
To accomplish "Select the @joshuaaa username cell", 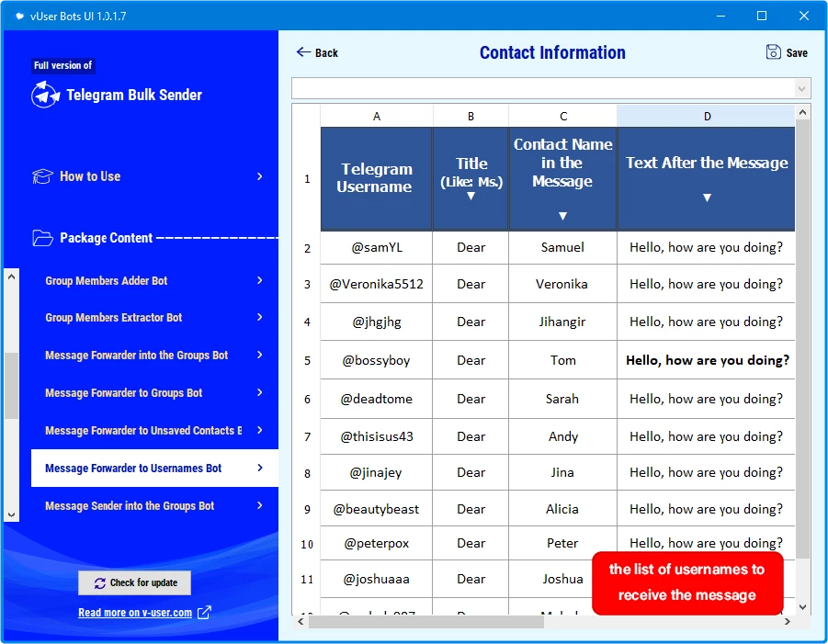I will coord(377,579).
